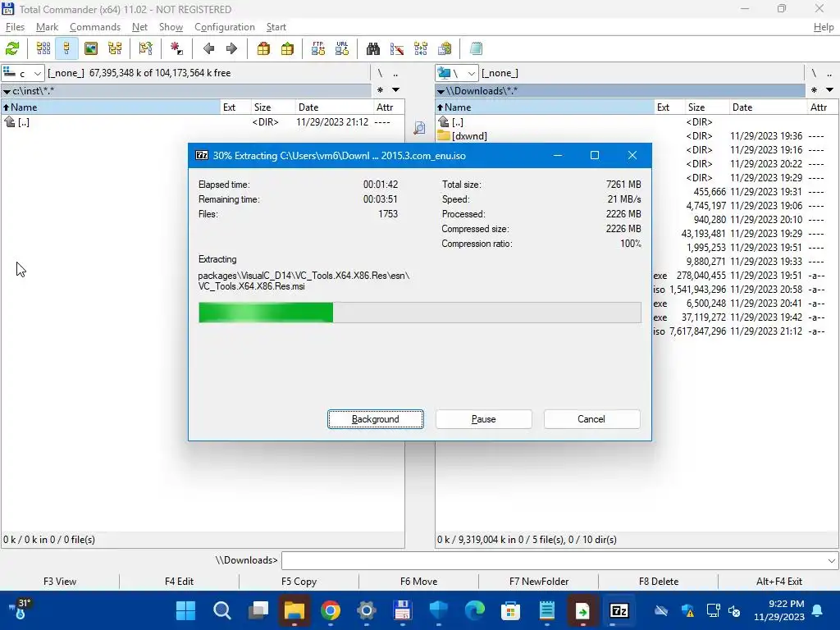Open right panel favorites asterisk button
This screenshot has height=630, width=840.
814,90
